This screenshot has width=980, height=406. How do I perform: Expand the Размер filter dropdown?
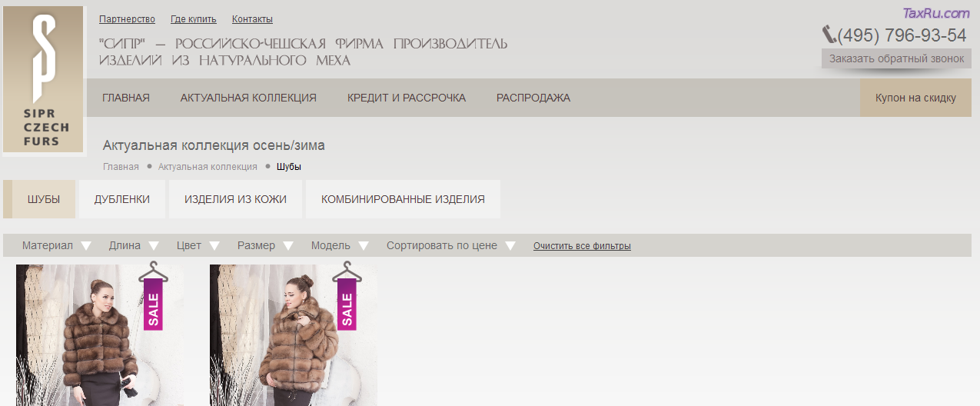coord(265,245)
